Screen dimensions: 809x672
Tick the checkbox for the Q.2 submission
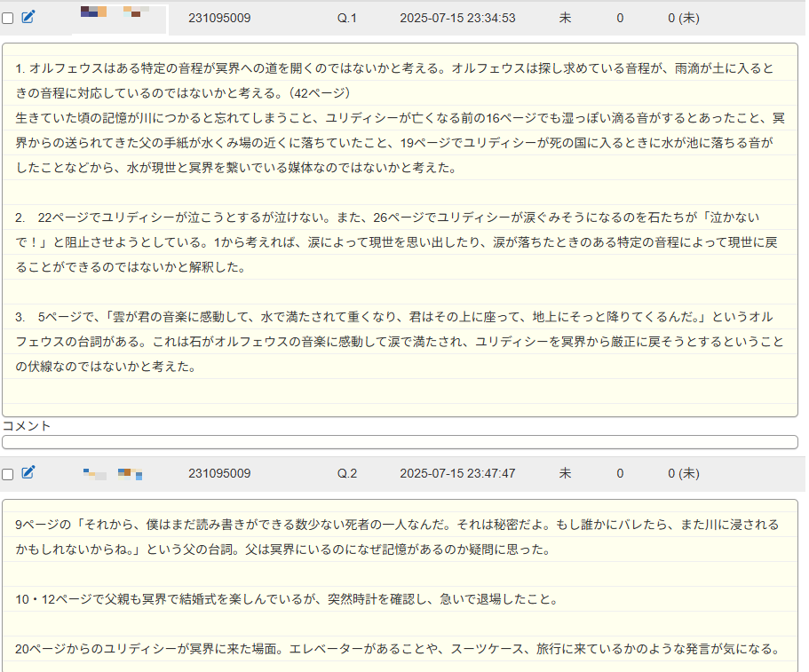point(8,474)
